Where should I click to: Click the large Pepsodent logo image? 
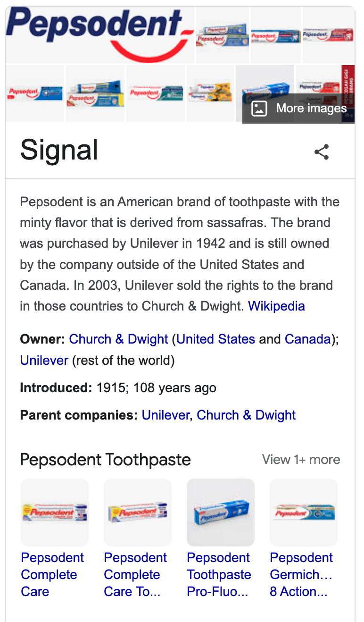(x=100, y=34)
